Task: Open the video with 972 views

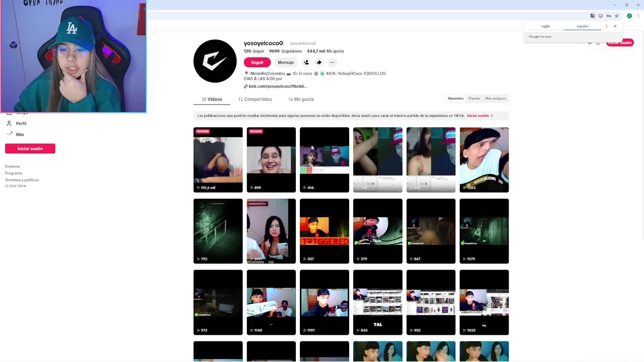Action: [218, 303]
